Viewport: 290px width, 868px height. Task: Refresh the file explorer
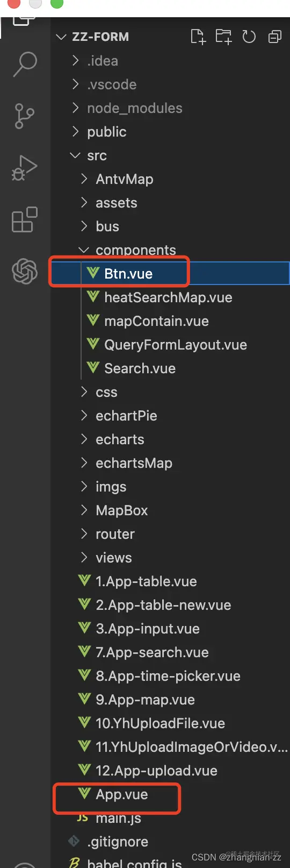point(249,37)
